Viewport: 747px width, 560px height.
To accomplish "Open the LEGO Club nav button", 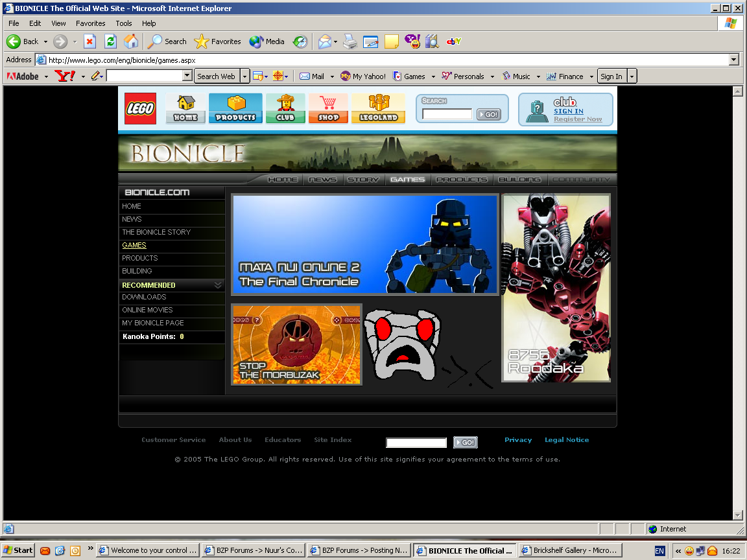I will [285, 109].
